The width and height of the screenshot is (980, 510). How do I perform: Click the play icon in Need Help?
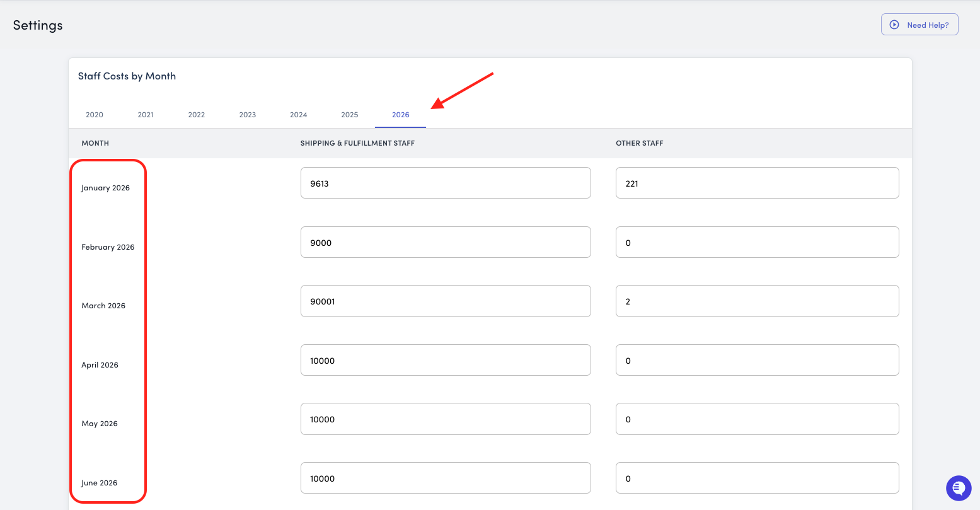click(x=894, y=25)
